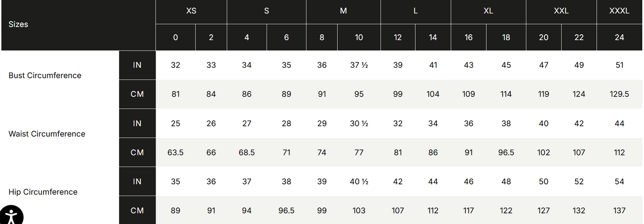Select the Waist Circumference row label
Image resolution: width=644 pixels, height=224 pixels.
point(47,134)
